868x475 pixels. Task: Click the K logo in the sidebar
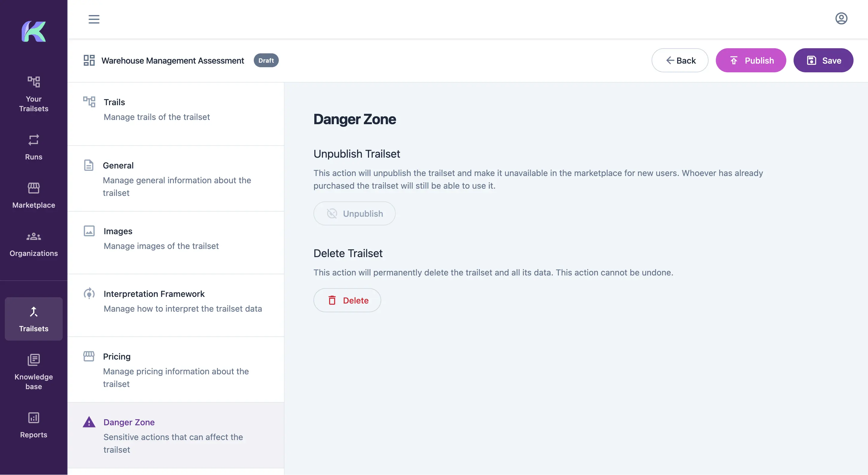34,31
